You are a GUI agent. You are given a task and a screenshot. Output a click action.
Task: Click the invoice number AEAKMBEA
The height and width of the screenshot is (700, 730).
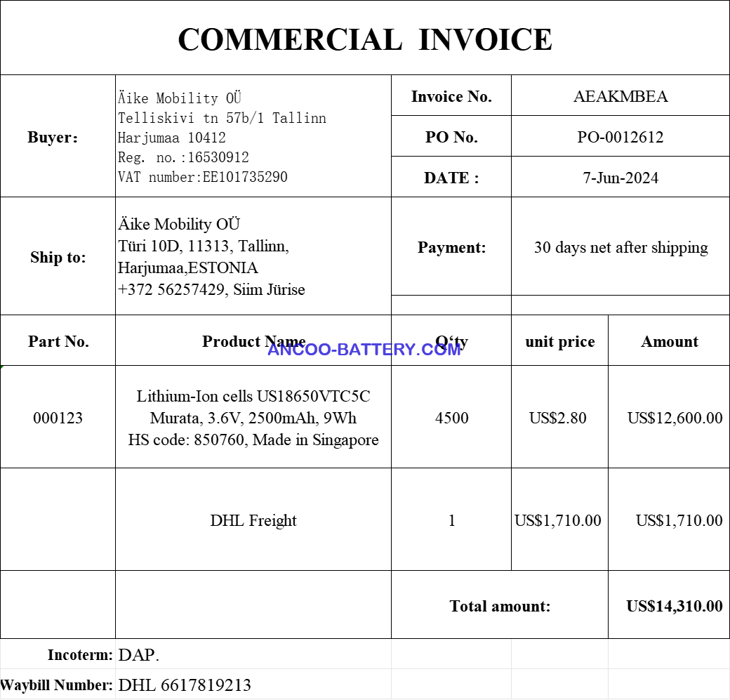coord(620,96)
